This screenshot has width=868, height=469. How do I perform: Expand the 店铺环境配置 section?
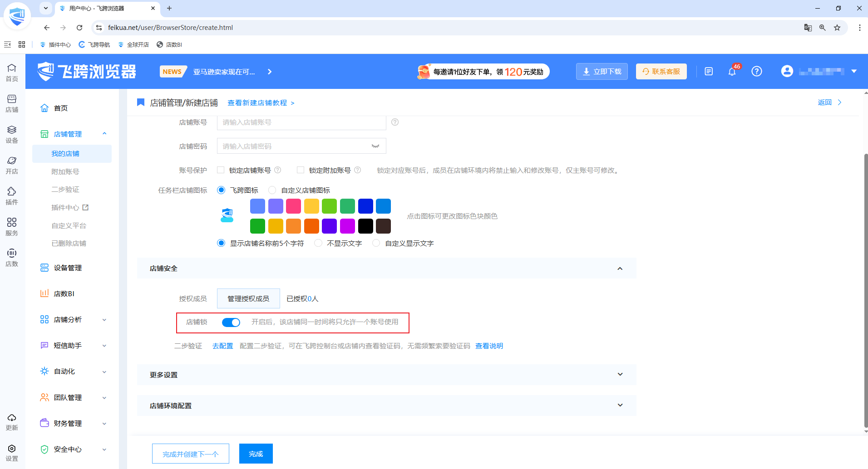tap(620, 405)
